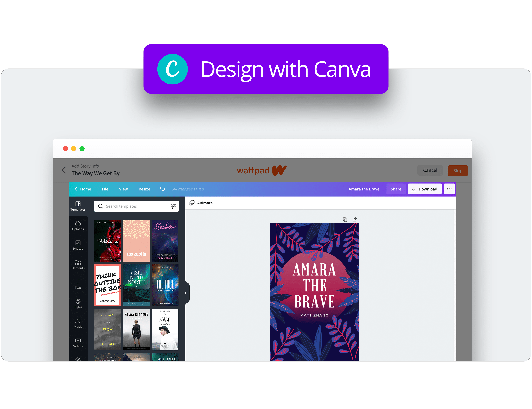This screenshot has width=532, height=409.
Task: Open the File menu
Action: click(105, 189)
